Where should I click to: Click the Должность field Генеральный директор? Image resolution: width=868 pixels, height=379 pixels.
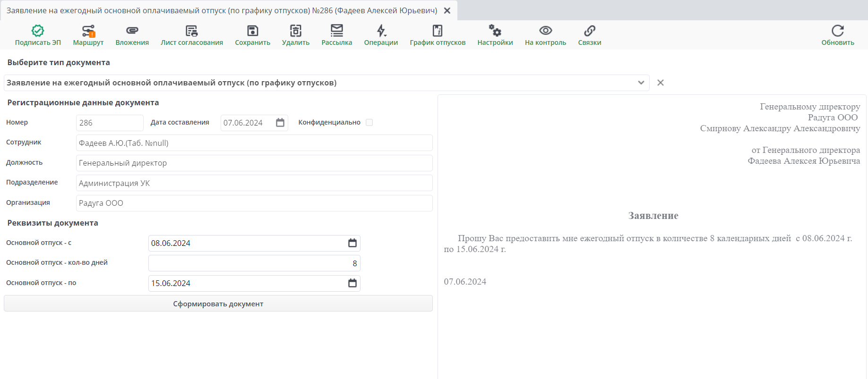pos(254,163)
